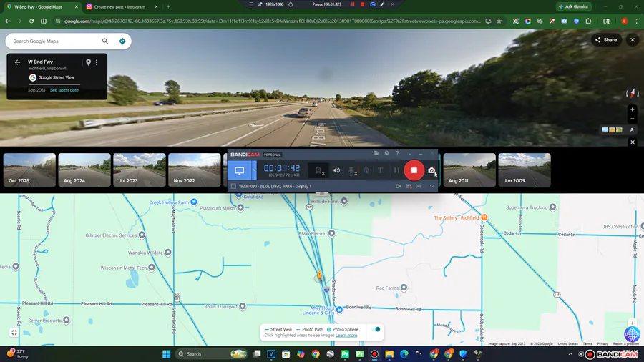The image size is (644, 362).
Task: Open Google Maps directions icon
Action: (x=122, y=41)
